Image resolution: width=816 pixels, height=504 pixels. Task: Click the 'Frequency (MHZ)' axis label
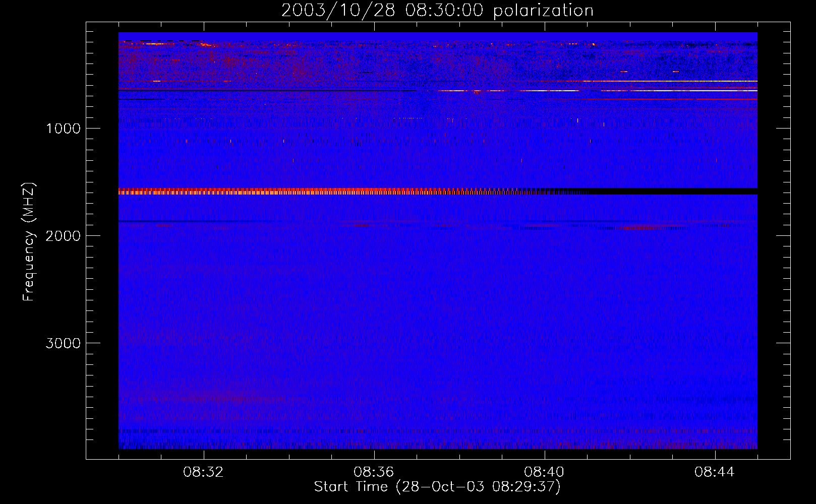pyautogui.click(x=30, y=242)
